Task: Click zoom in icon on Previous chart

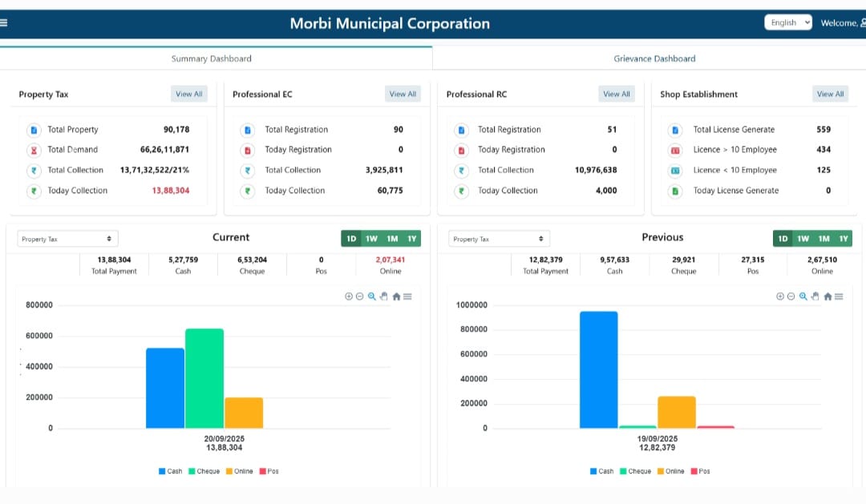Action: 780,296
